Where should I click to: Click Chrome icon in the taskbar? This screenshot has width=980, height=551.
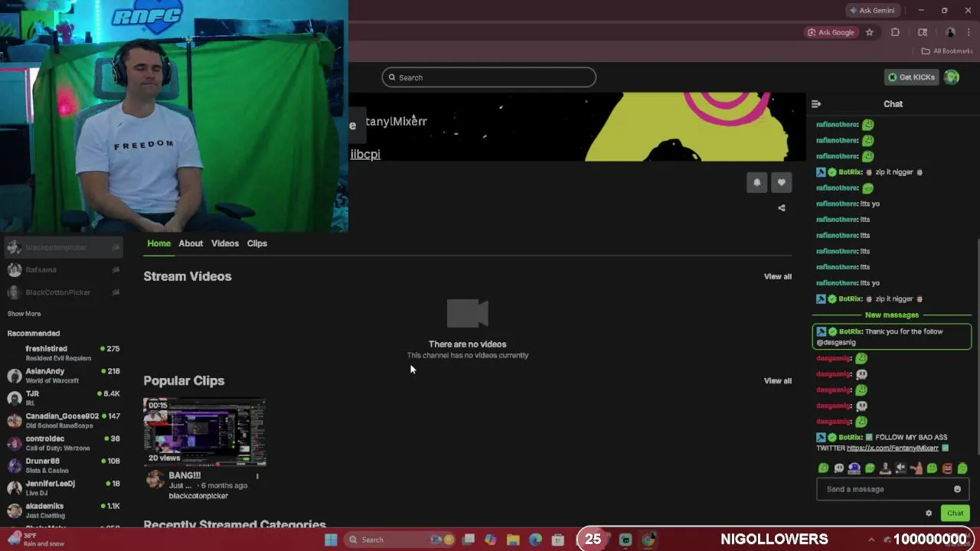(648, 540)
